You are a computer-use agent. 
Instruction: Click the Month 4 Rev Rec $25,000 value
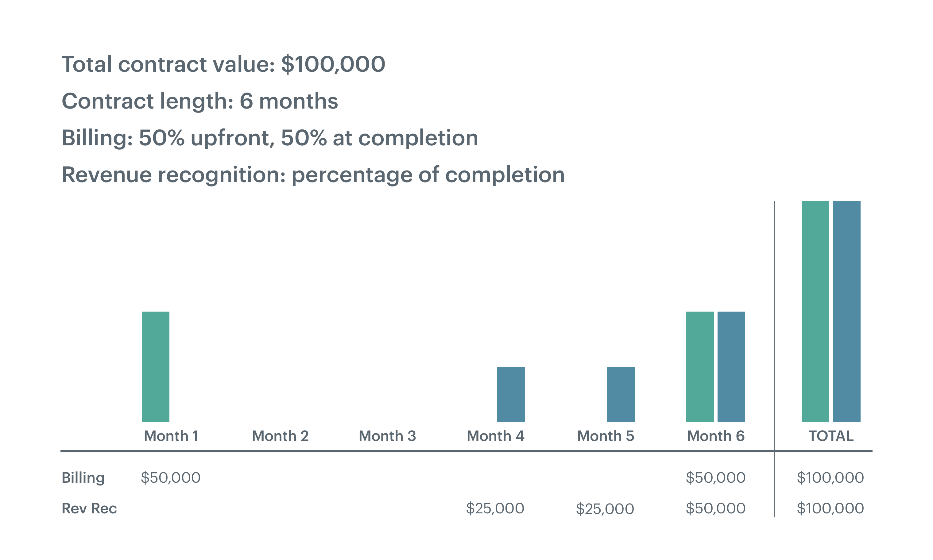(495, 509)
